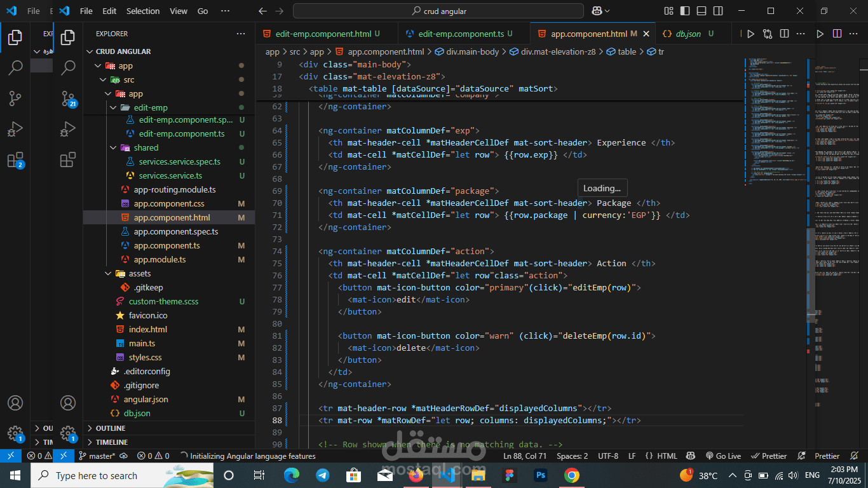Toggle the Panel layout icon in title bar
868x488 pixels.
pos(701,11)
